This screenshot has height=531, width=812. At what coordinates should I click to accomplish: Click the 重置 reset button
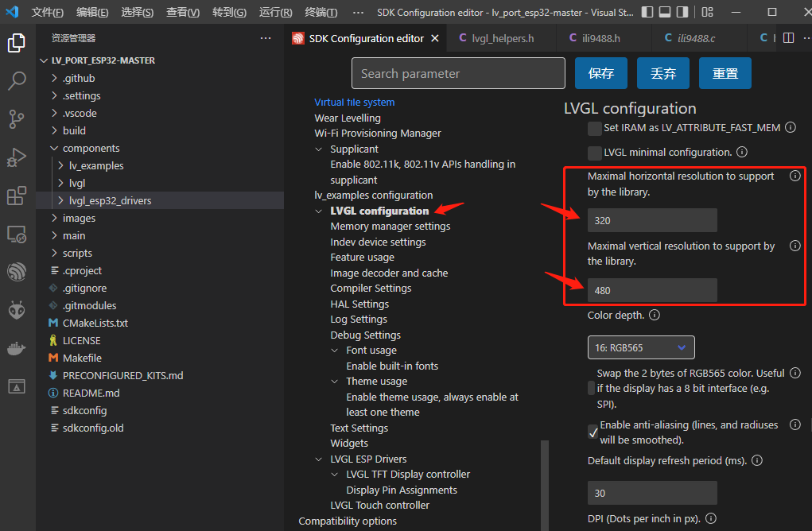(x=725, y=73)
